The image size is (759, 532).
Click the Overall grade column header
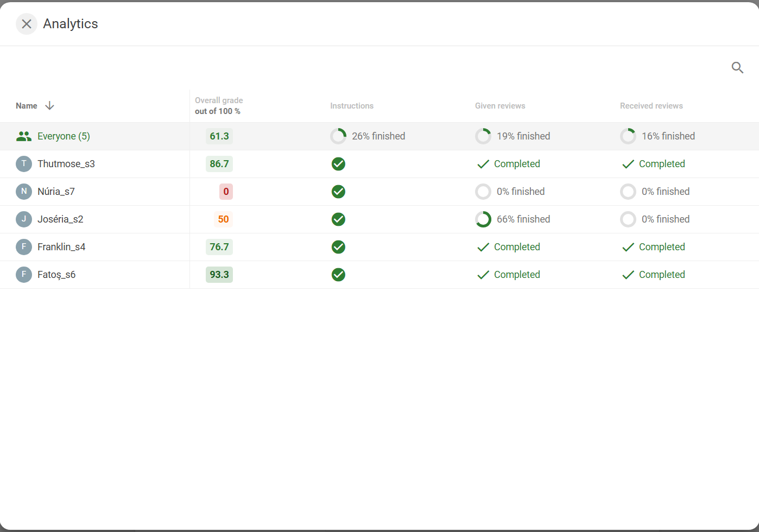(219, 106)
